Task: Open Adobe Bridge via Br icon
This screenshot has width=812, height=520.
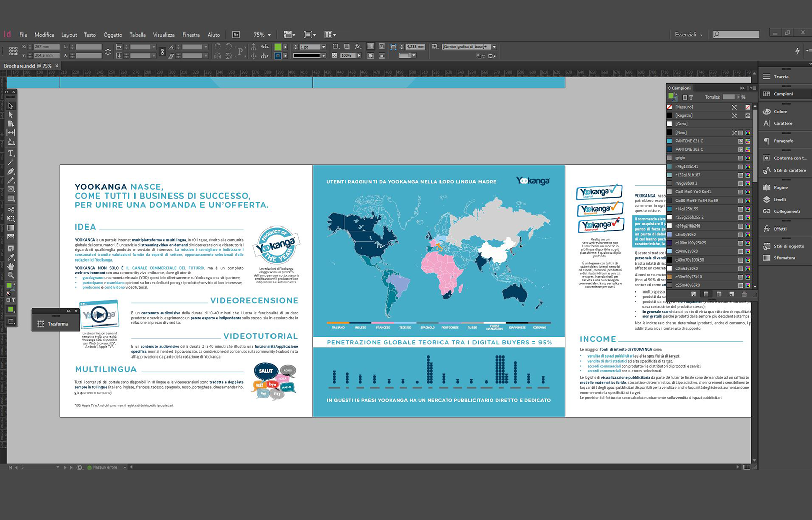Action: point(236,35)
